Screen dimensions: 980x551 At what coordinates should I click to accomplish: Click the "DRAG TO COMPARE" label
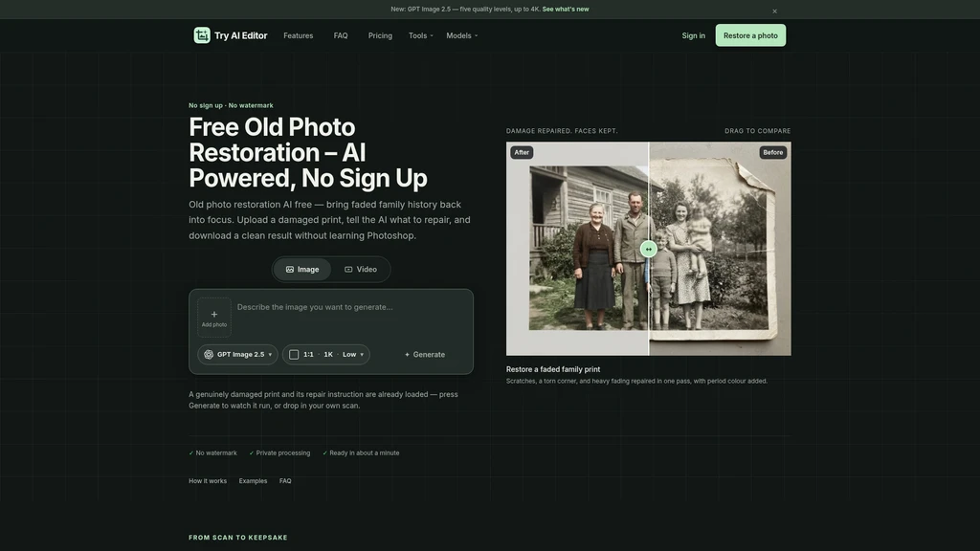point(758,131)
